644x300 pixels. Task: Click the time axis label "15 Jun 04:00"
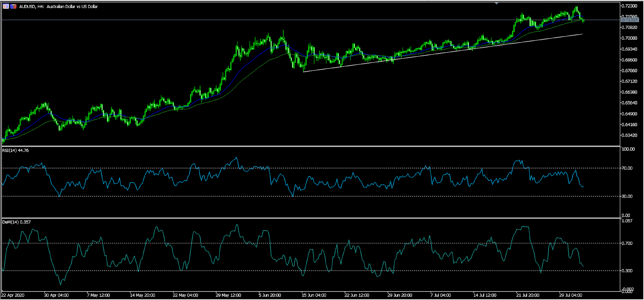pyautogui.click(x=314, y=295)
